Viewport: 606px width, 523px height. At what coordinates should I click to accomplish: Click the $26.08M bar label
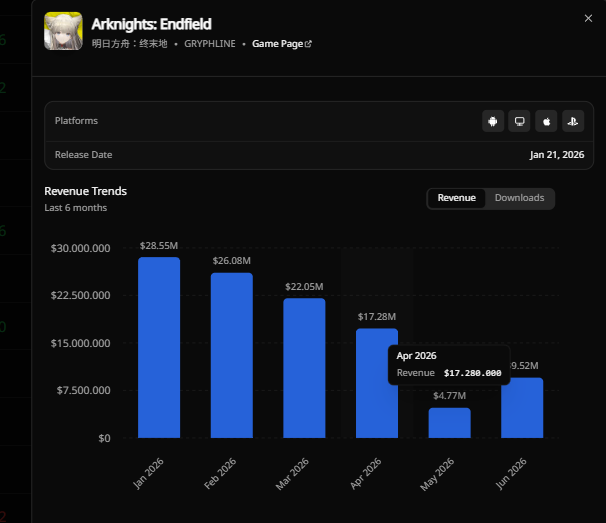(232, 261)
